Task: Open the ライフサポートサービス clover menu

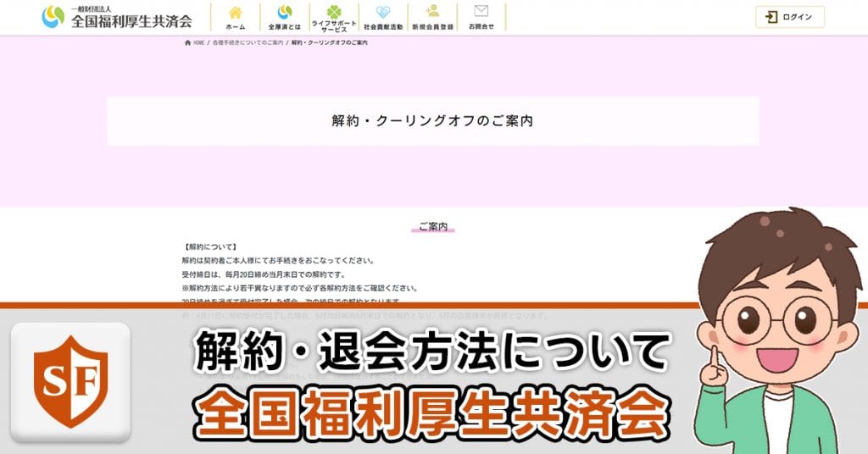Action: tap(334, 18)
